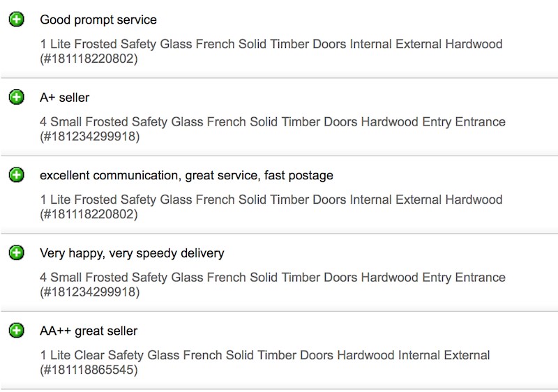Image resolution: width=558 pixels, height=392 pixels.
Task: Open the 4 Small Frosted item under "A+ seller"
Action: [x=272, y=122]
